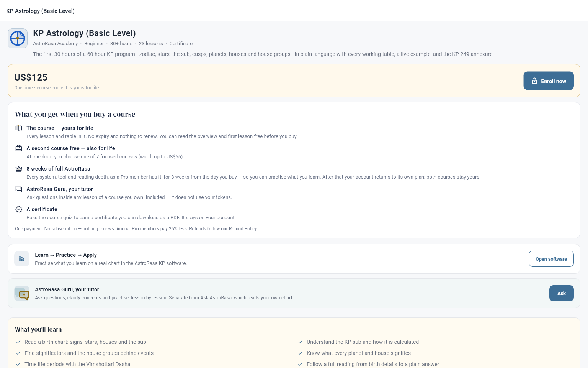
Task: Click the title '8 weeks of full AstroRasa'
Action: (x=58, y=169)
